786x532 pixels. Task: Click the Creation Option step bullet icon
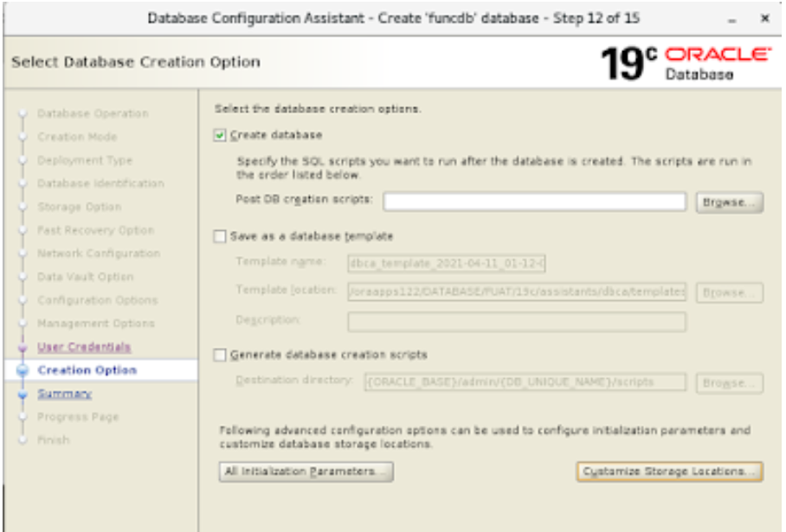(23, 370)
